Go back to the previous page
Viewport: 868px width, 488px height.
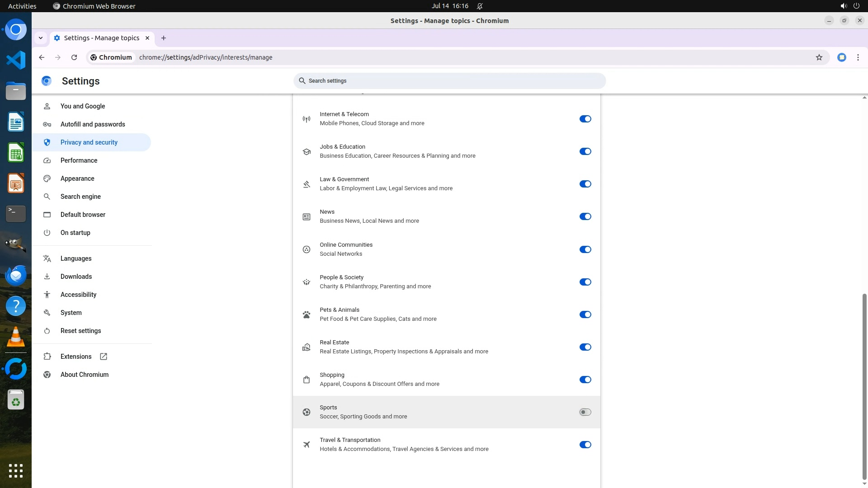coord(42,57)
